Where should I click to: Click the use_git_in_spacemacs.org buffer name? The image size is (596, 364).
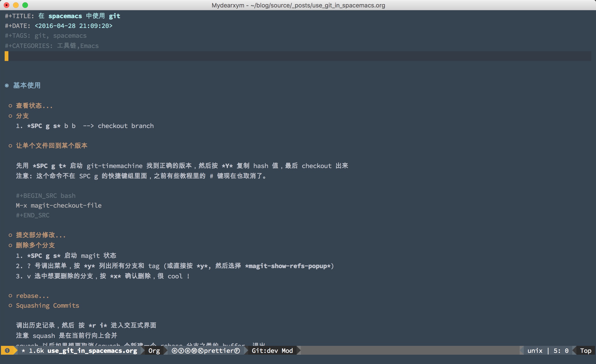tap(92, 351)
